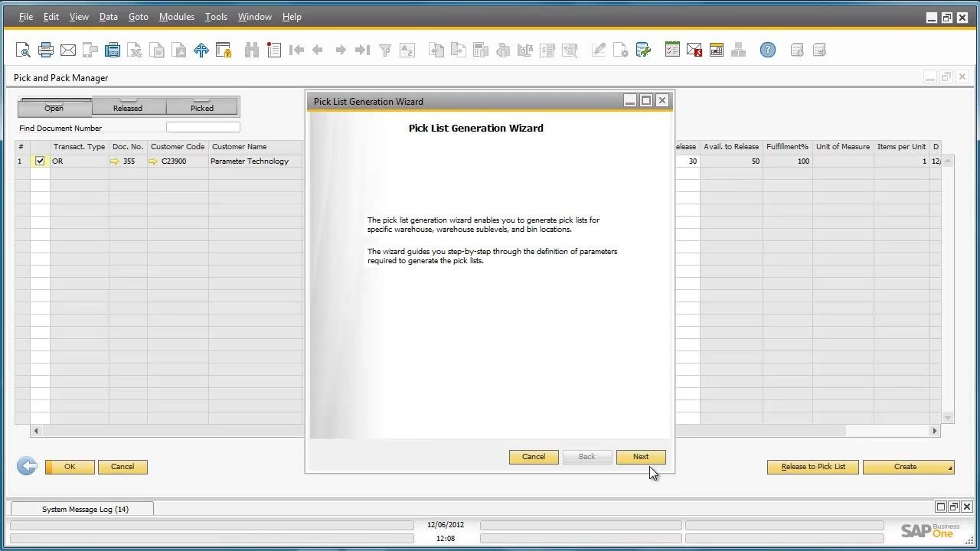This screenshot has width=980, height=551.
Task: Open the Tools menu
Action: 216,17
